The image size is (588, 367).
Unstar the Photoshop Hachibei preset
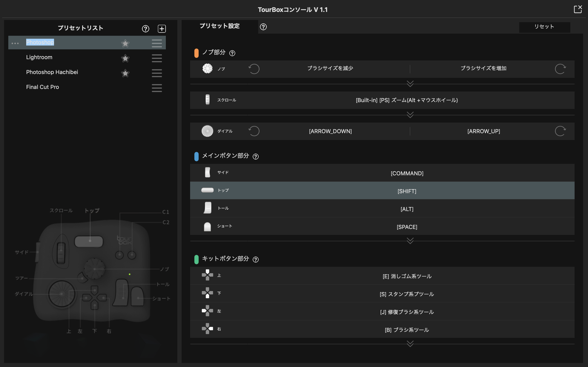[x=125, y=73]
